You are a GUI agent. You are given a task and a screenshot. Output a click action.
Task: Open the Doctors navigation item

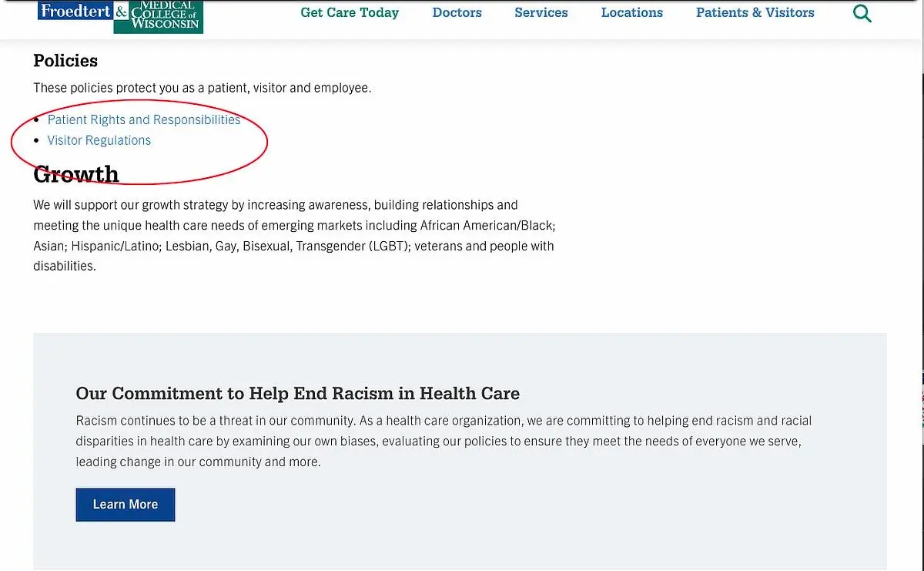point(457,12)
